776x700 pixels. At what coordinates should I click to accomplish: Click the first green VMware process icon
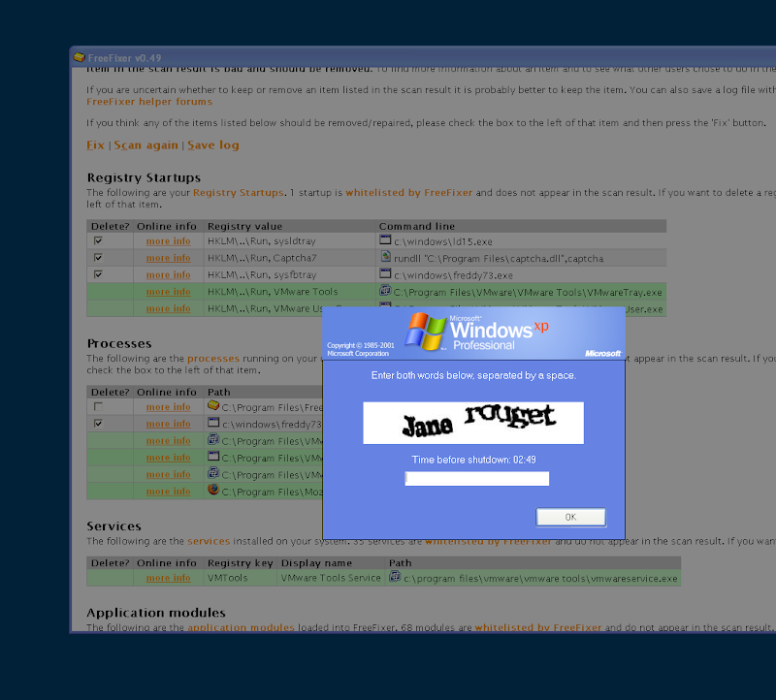coord(213,439)
